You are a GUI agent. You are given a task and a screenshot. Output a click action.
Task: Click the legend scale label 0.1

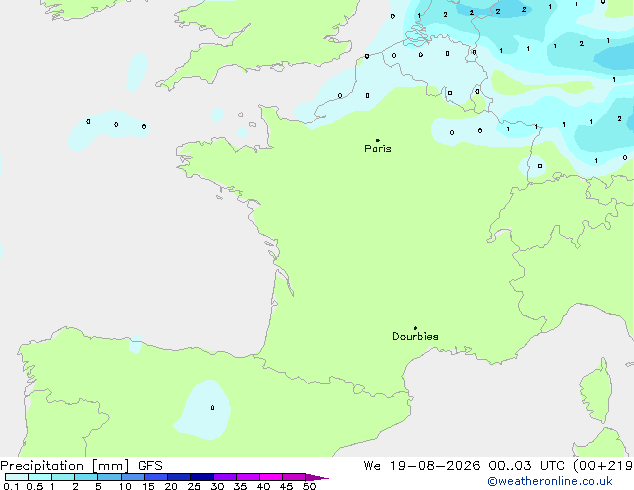11,486
